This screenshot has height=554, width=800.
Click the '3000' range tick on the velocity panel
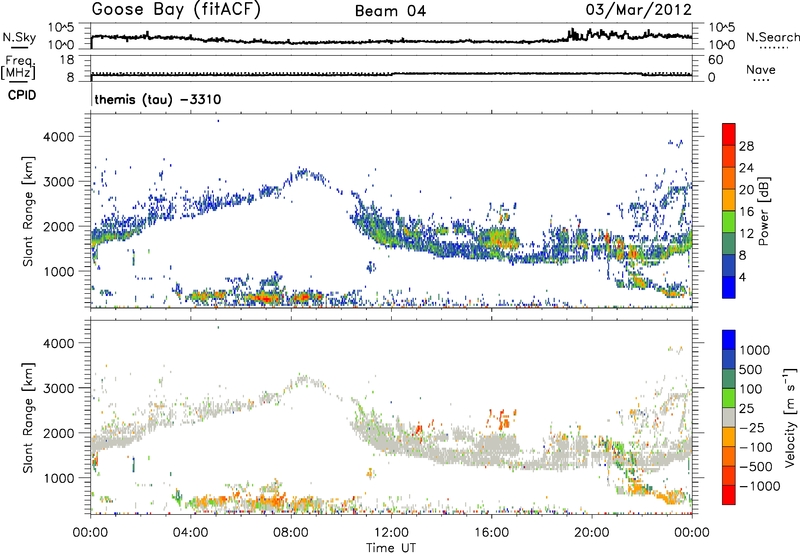(x=60, y=388)
